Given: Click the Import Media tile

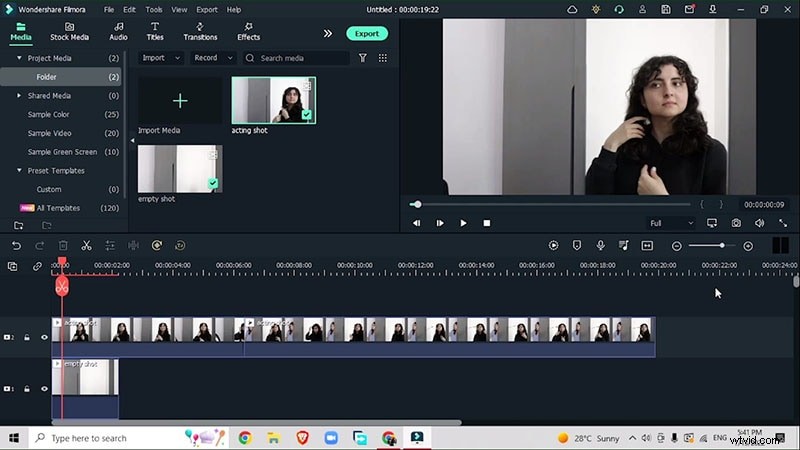Looking at the screenshot, I should [180, 101].
